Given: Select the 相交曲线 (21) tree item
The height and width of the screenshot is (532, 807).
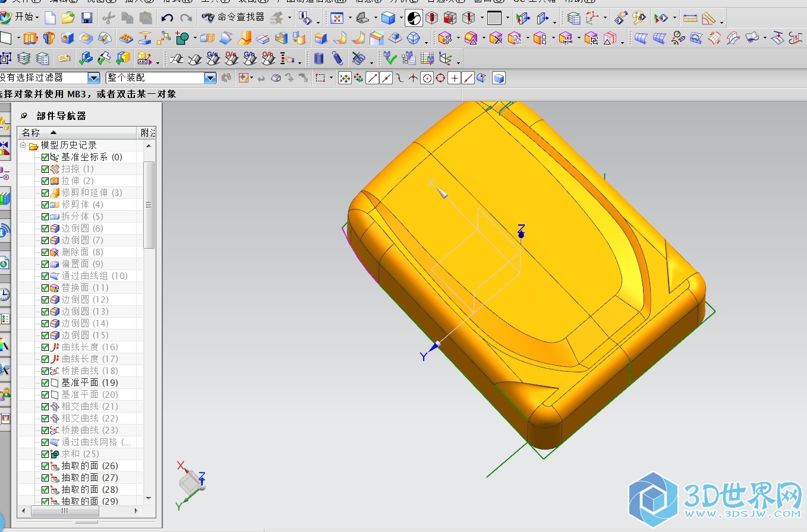Looking at the screenshot, I should click(x=90, y=407).
